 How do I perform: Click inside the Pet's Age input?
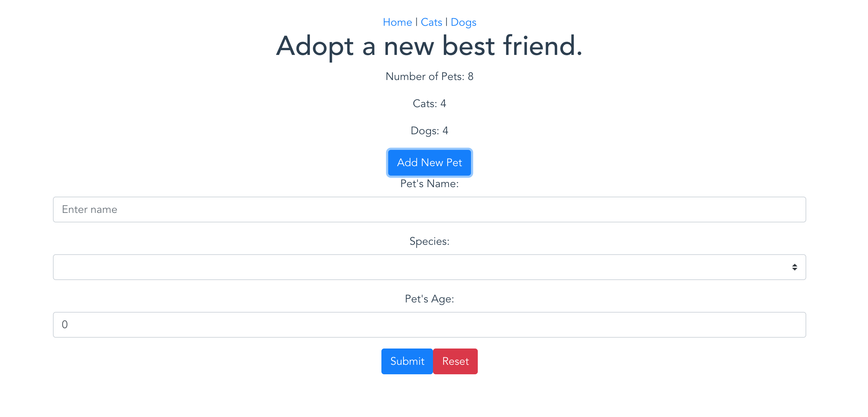point(429,324)
